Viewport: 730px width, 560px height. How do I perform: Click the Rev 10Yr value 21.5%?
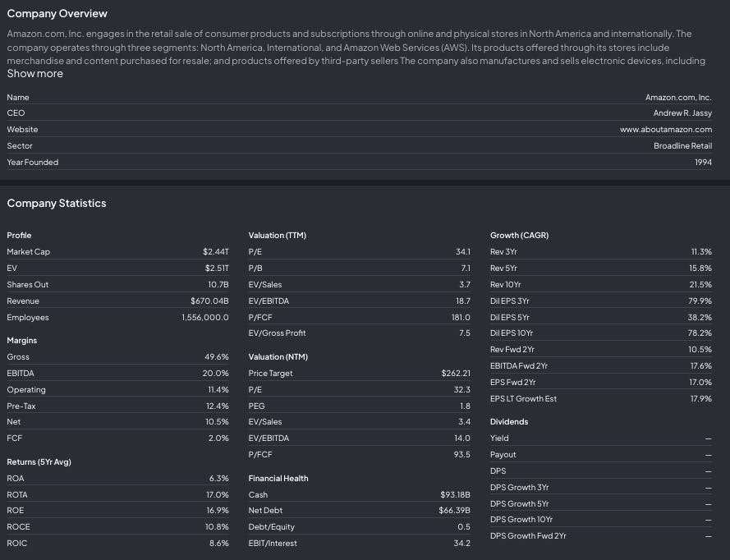[x=700, y=284]
